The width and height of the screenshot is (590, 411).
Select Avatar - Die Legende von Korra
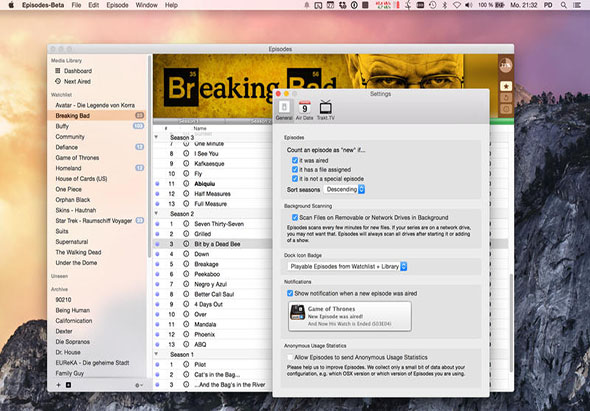click(x=97, y=105)
